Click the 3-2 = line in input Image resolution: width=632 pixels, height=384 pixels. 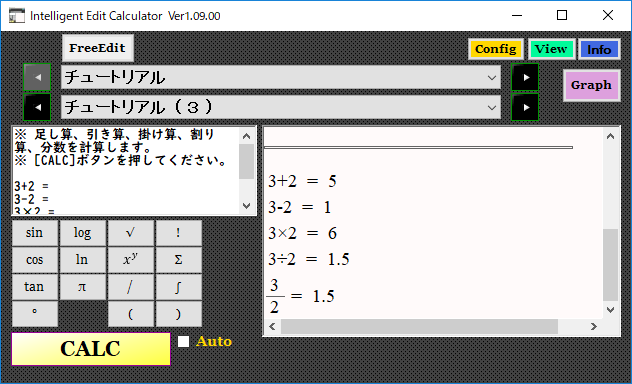31,199
